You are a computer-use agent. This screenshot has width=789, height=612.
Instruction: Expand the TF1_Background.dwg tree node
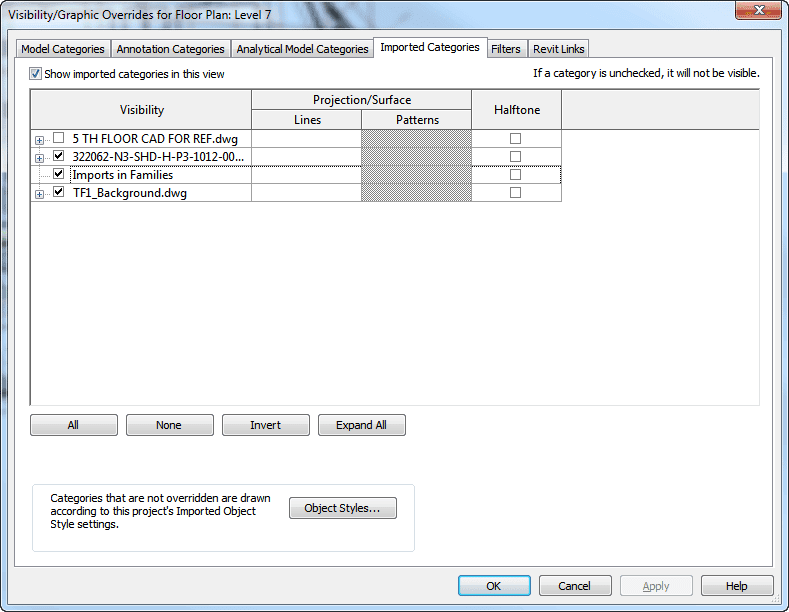40,194
